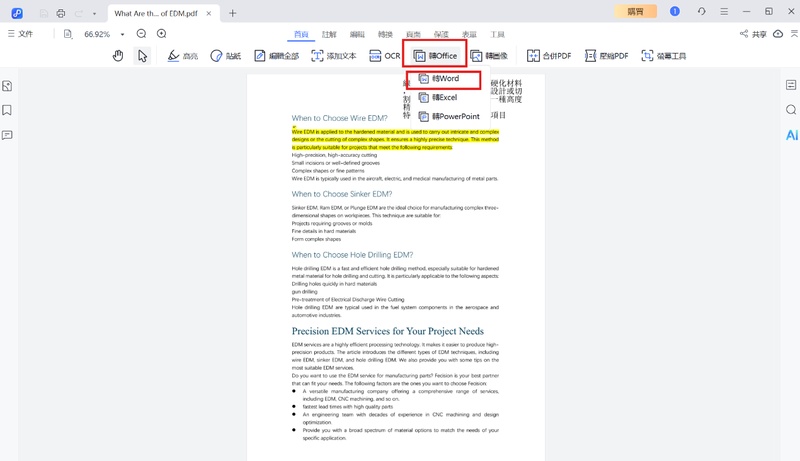Click the zoom out button

(x=141, y=34)
